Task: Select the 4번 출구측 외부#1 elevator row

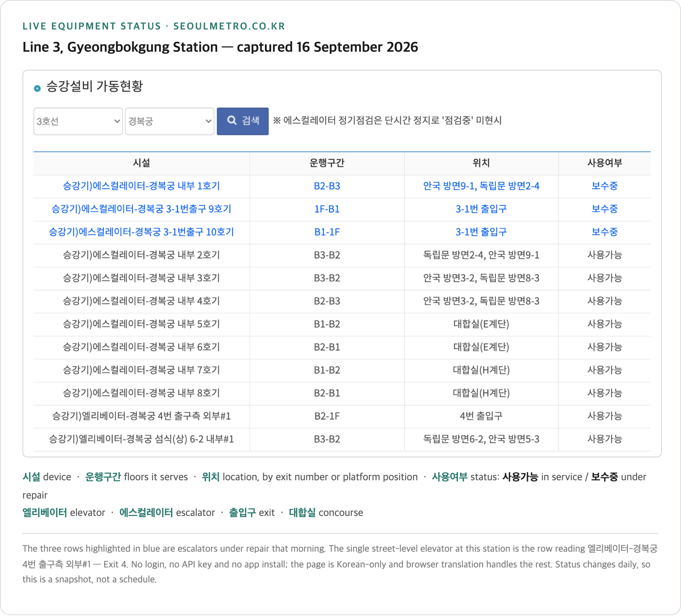Action: click(342, 416)
